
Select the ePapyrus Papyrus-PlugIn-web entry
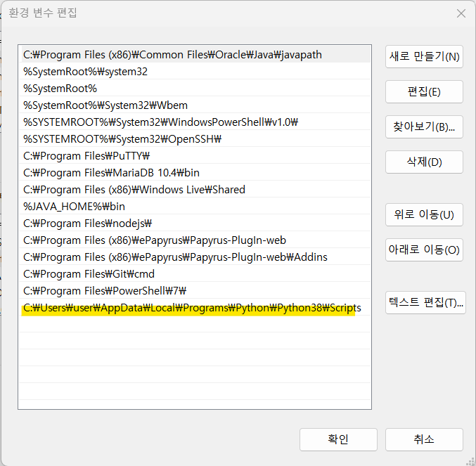click(x=195, y=240)
